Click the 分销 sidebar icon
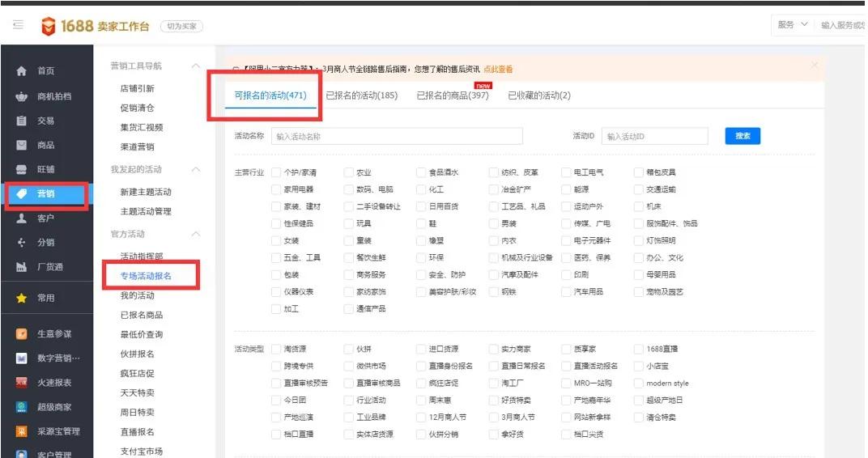The image size is (868, 458). tap(22, 242)
